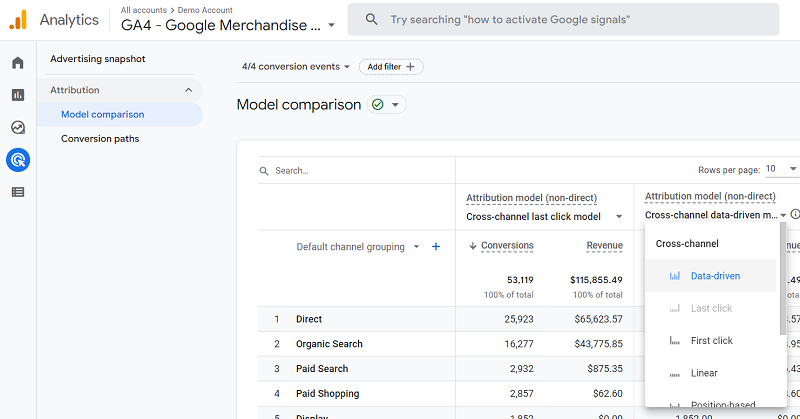Click the 16,277 conversions value
Screen dimensions: 800x419
(x=519, y=344)
